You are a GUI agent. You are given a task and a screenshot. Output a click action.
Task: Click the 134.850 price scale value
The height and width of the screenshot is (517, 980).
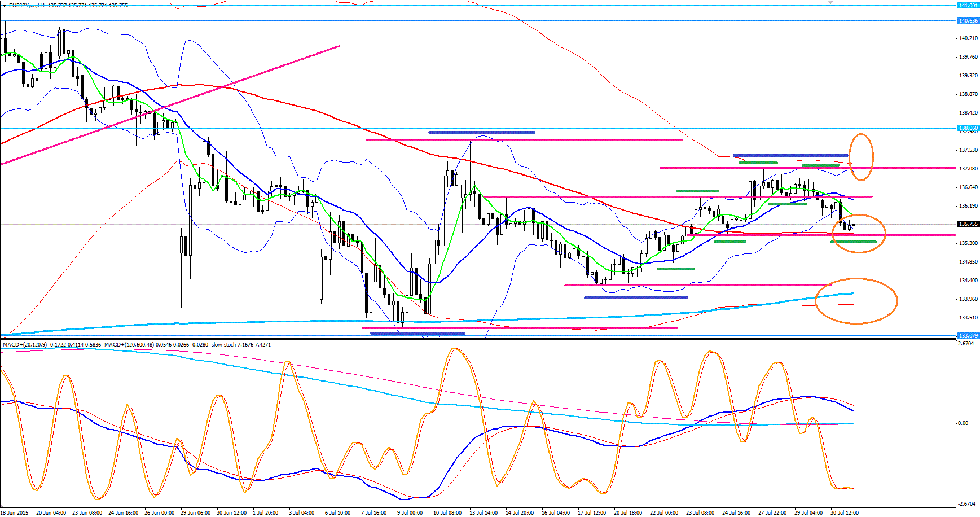pos(968,262)
